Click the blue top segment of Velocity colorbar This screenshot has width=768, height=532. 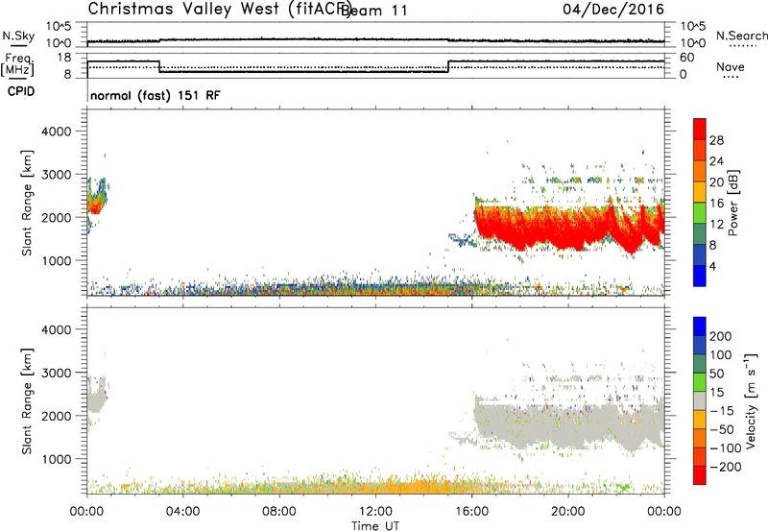[x=700, y=326]
